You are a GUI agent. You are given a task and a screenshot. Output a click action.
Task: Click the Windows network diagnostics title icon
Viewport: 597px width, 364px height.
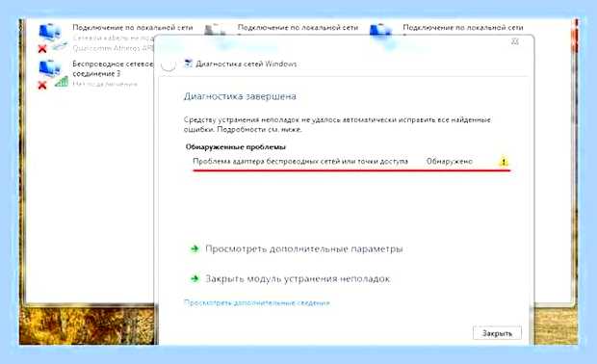(x=188, y=64)
